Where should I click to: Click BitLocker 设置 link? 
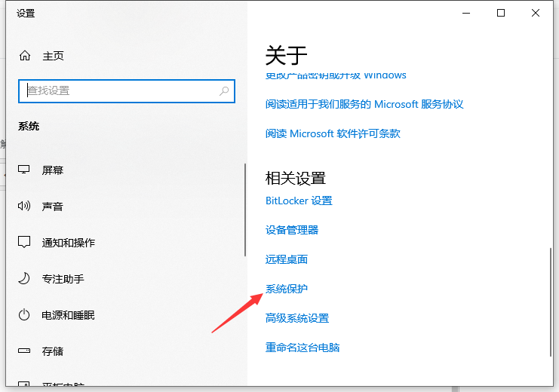299,201
